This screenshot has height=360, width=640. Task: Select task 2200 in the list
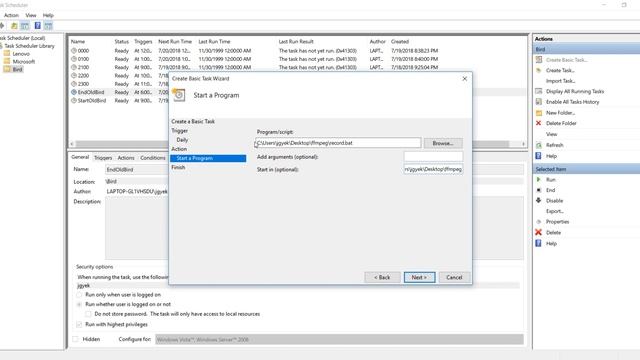pyautogui.click(x=83, y=76)
